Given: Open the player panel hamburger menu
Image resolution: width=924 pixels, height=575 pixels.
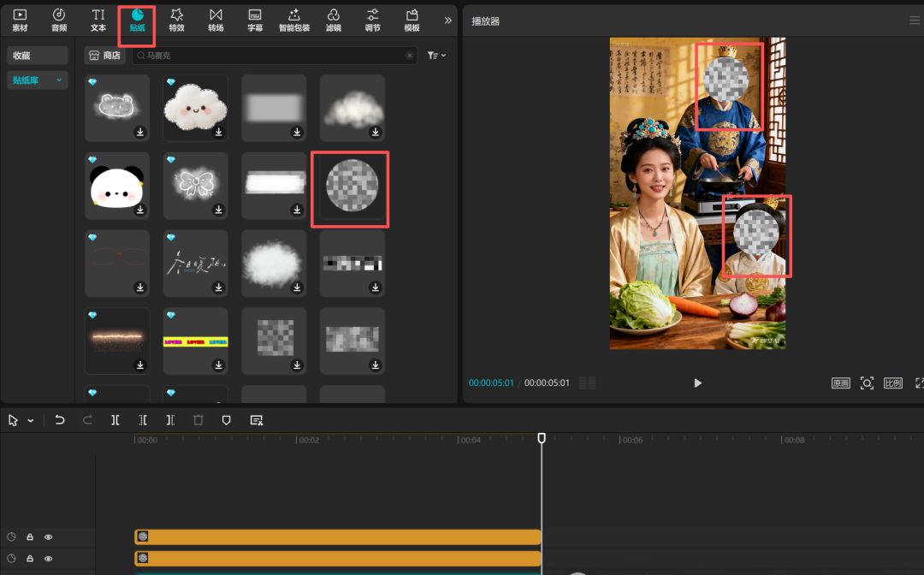Looking at the screenshot, I should (x=914, y=21).
